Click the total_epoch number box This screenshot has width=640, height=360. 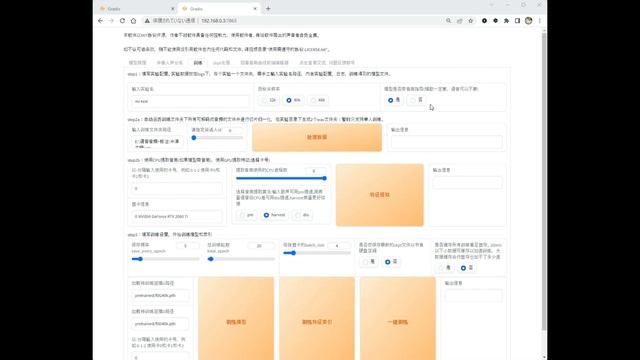tap(261, 246)
